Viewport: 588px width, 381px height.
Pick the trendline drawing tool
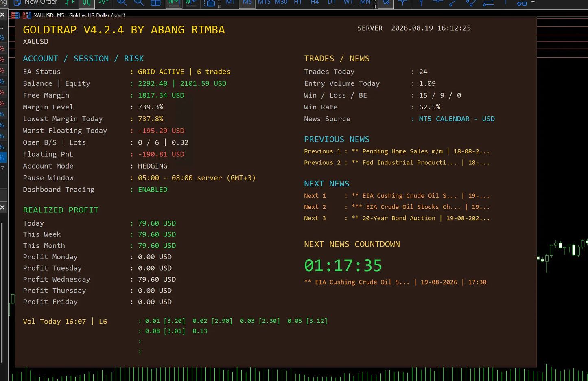pyautogui.click(x=453, y=3)
